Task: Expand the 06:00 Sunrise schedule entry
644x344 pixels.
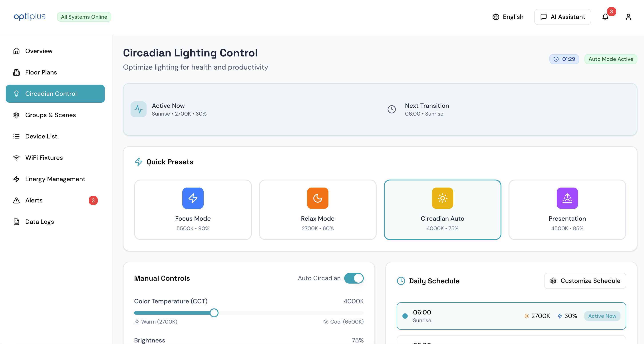Action: coord(511,316)
